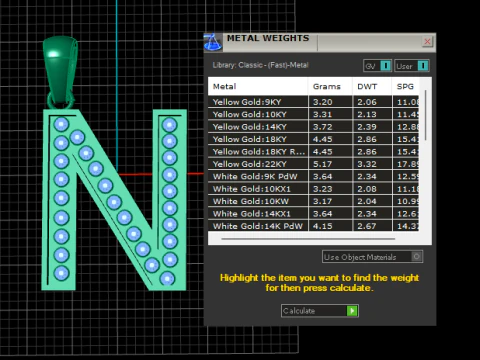Select the White Gold:10KW row
The width and height of the screenshot is (480, 360).
click(x=313, y=201)
